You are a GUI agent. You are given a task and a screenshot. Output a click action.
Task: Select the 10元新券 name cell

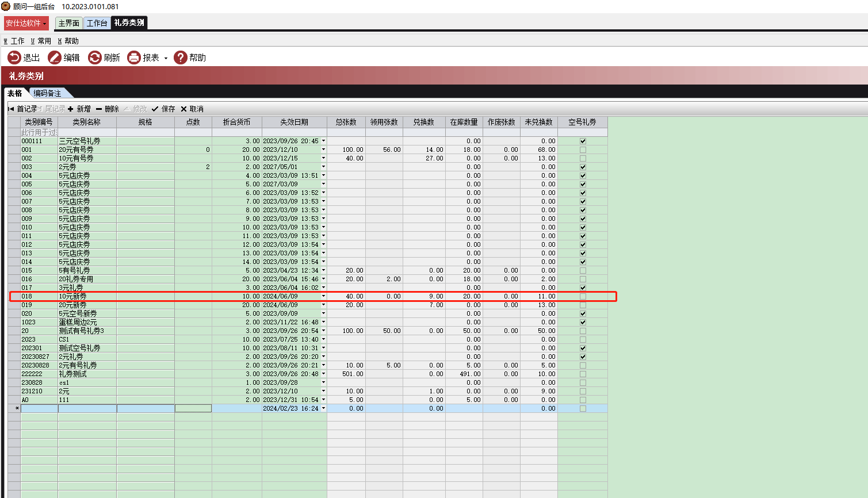[87, 296]
